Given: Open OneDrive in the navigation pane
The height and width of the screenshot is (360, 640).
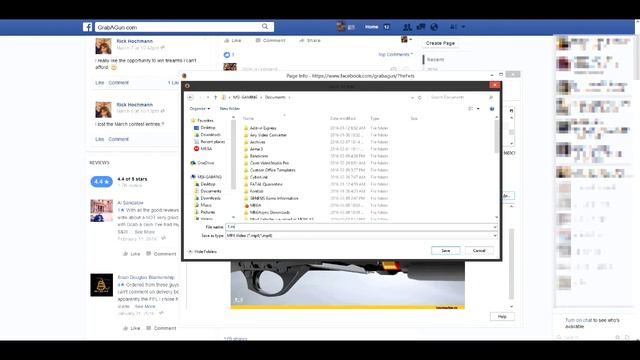Looking at the screenshot, I should tap(205, 163).
